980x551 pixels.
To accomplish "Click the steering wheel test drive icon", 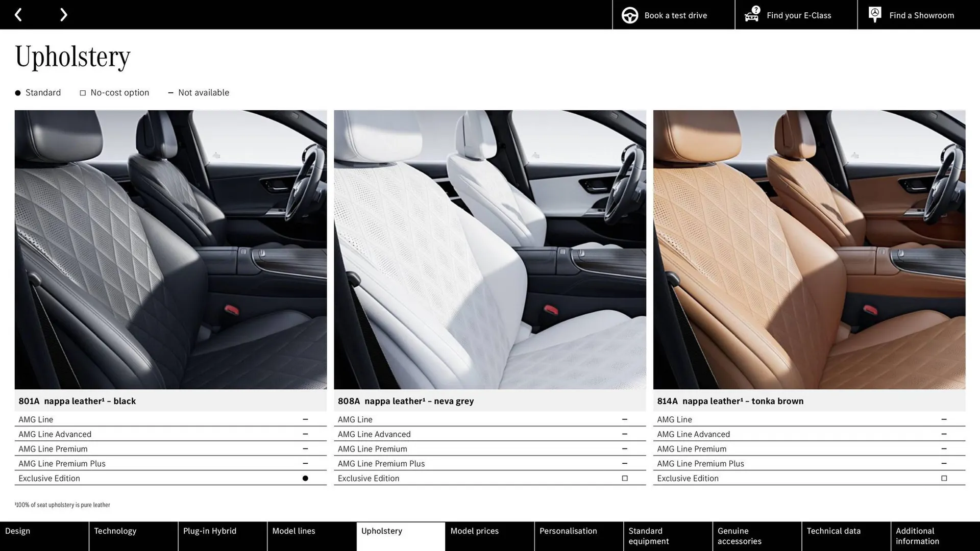I will (x=629, y=15).
